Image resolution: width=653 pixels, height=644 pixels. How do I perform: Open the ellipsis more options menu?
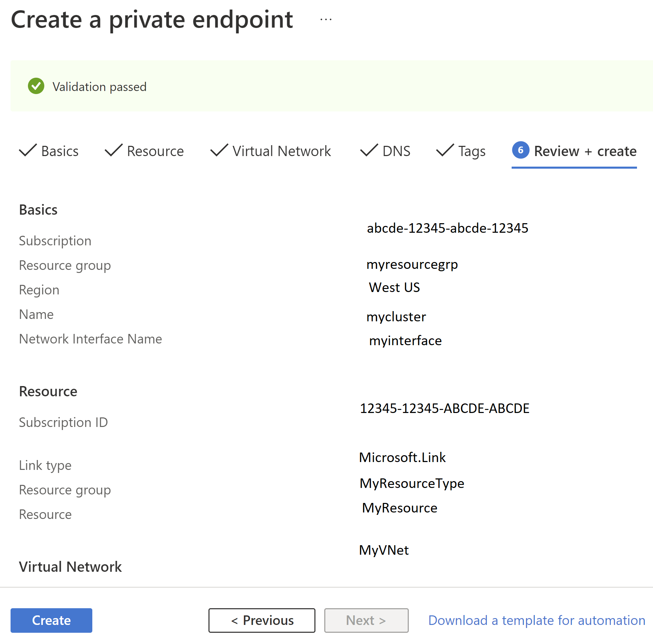coord(326,20)
